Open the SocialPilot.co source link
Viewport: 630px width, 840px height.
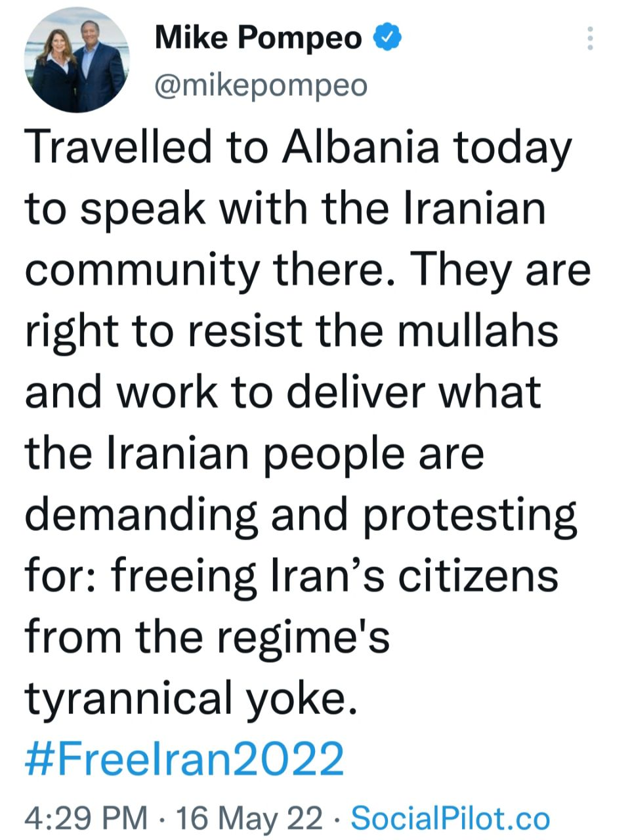click(x=450, y=818)
